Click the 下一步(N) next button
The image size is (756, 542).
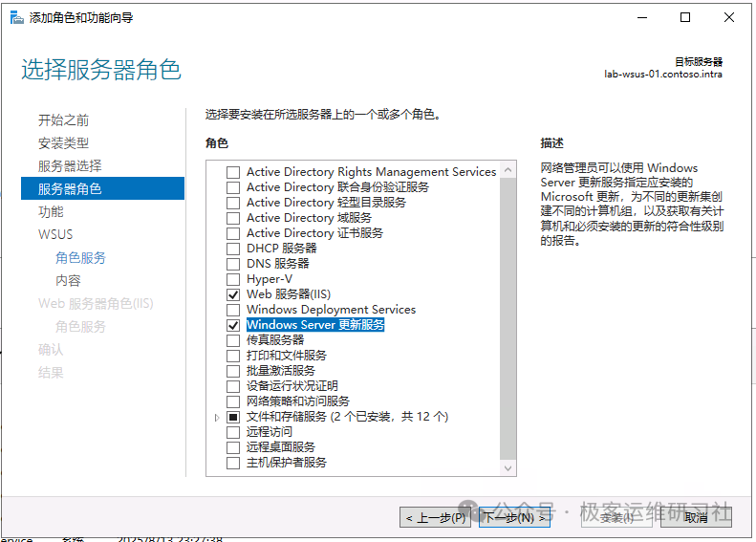514,517
